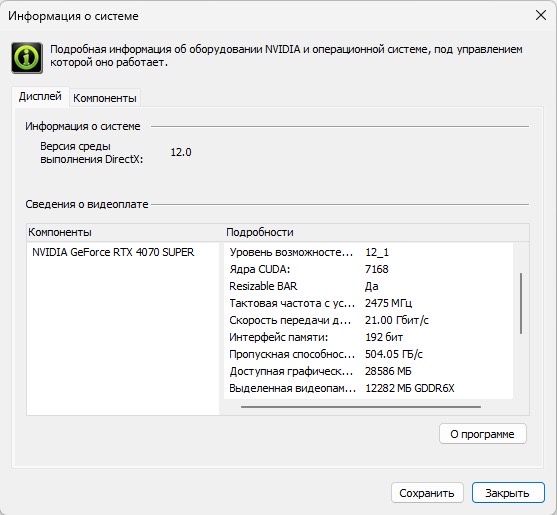This screenshot has height=515, width=557.
Task: Select the Уровень возможностей row label
Action: 291,252
